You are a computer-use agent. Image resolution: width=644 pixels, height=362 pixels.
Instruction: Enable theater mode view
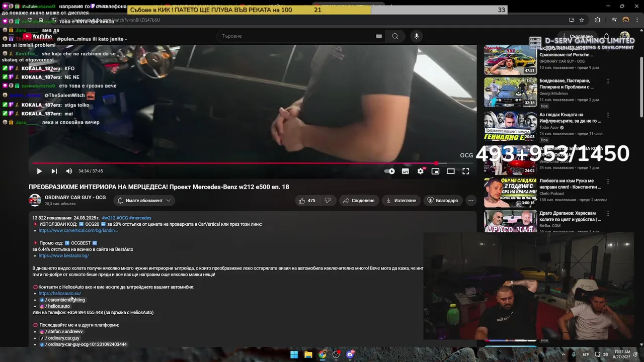coord(451,171)
